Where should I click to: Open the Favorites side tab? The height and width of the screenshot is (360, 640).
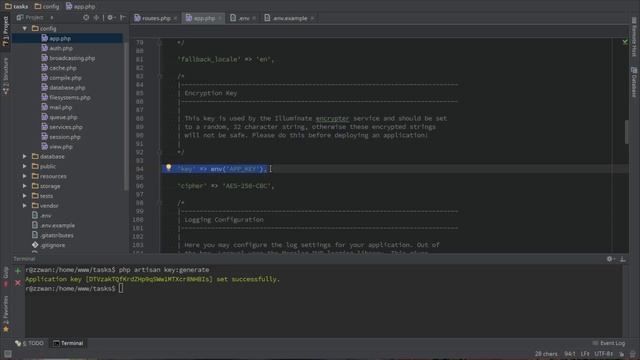(5, 314)
